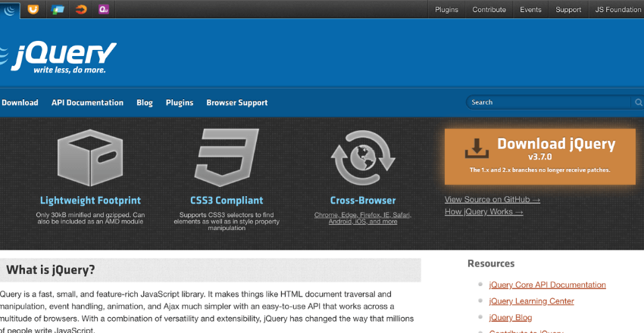Click the search magnifier icon
644x333 pixels.
pos(639,102)
